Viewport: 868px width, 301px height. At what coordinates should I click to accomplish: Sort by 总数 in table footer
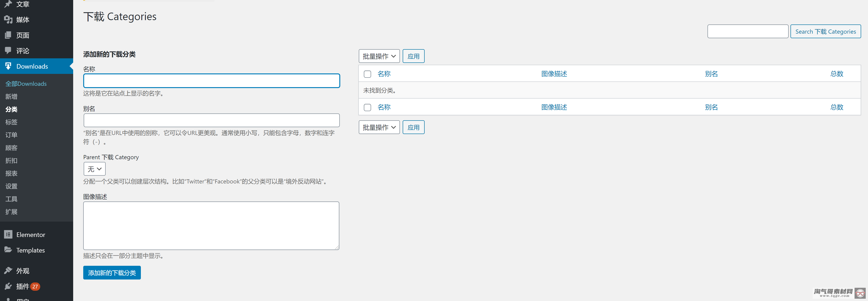click(837, 107)
